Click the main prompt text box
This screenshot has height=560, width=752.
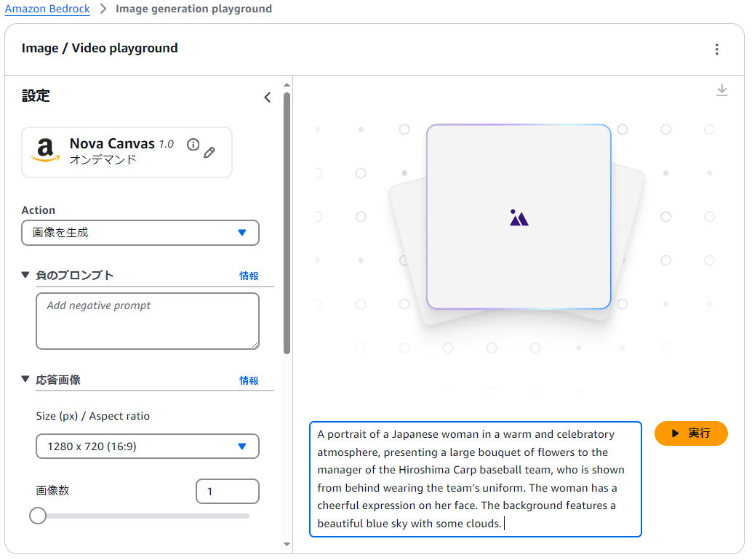(476, 479)
